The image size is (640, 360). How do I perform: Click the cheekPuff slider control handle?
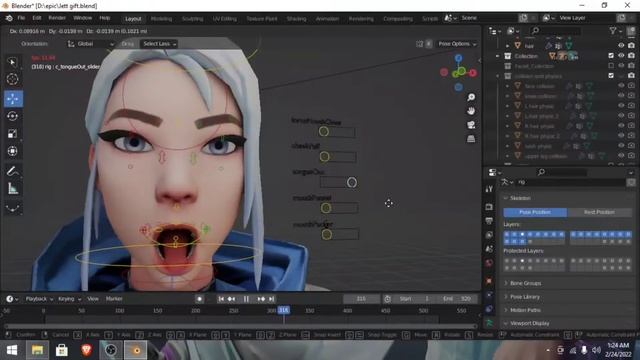click(x=324, y=157)
